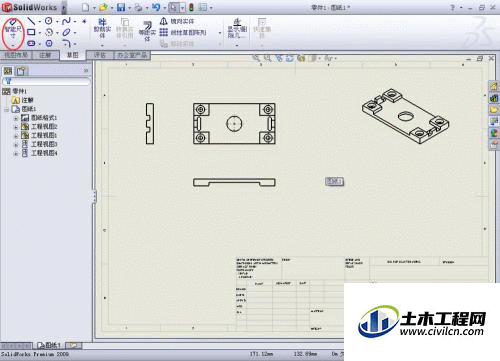
Task: Choose the Circle sketch tool
Action: 49,21
